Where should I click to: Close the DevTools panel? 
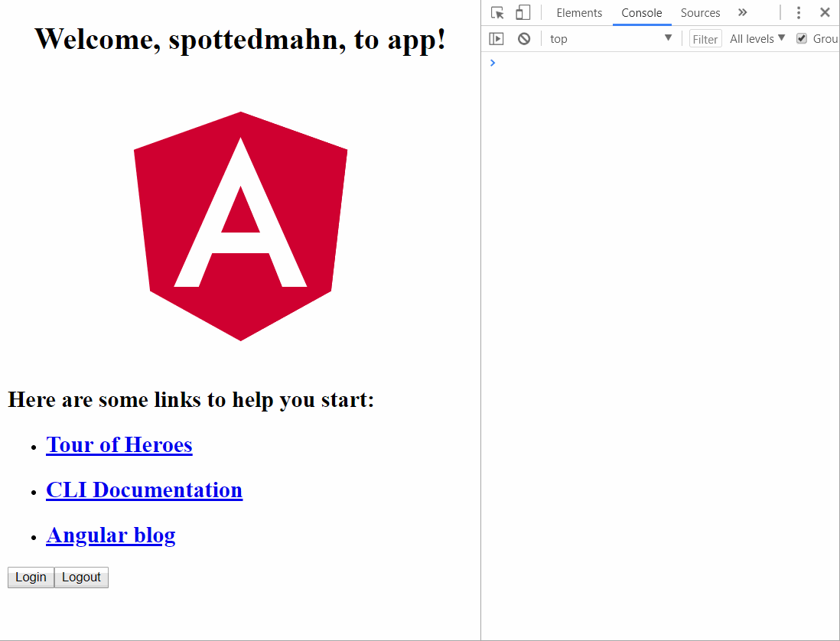(x=825, y=12)
